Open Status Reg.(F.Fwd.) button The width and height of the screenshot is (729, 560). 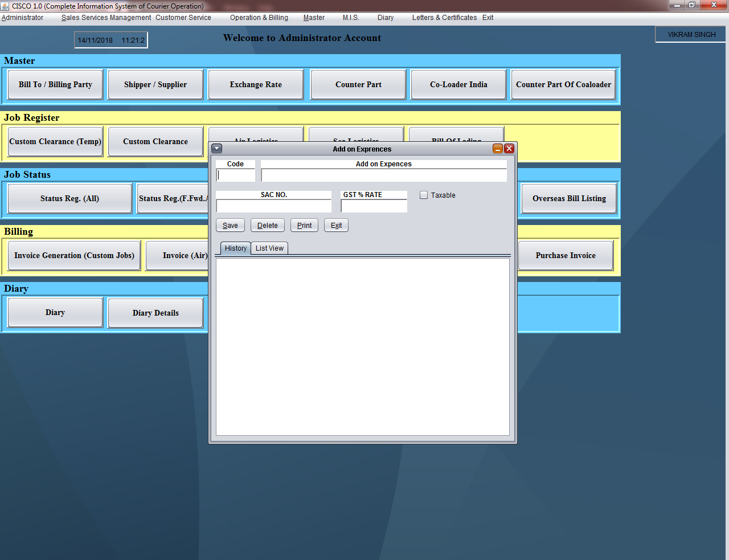coord(173,198)
